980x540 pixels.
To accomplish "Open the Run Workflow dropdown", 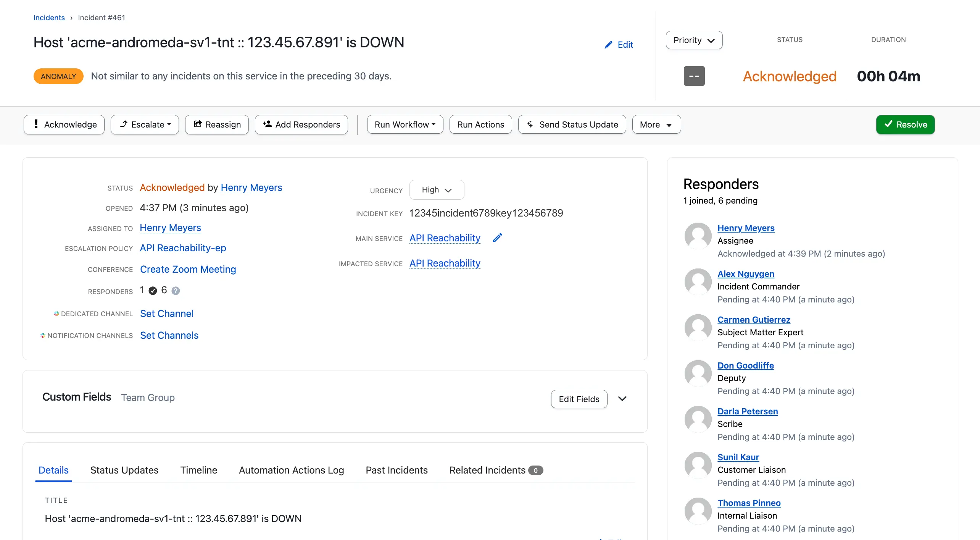I will tap(405, 124).
